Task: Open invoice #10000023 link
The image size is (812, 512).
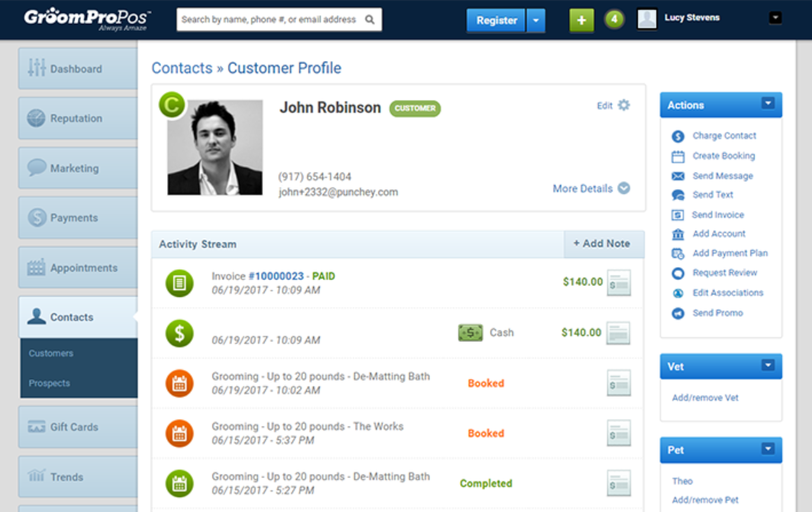Action: pyautogui.click(x=276, y=276)
